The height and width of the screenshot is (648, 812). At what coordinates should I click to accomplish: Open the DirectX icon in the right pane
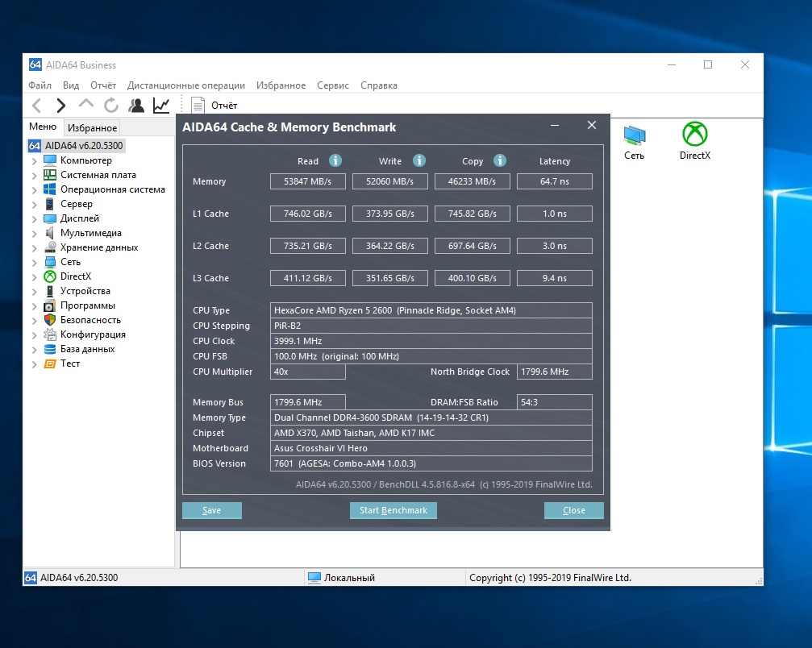click(695, 141)
